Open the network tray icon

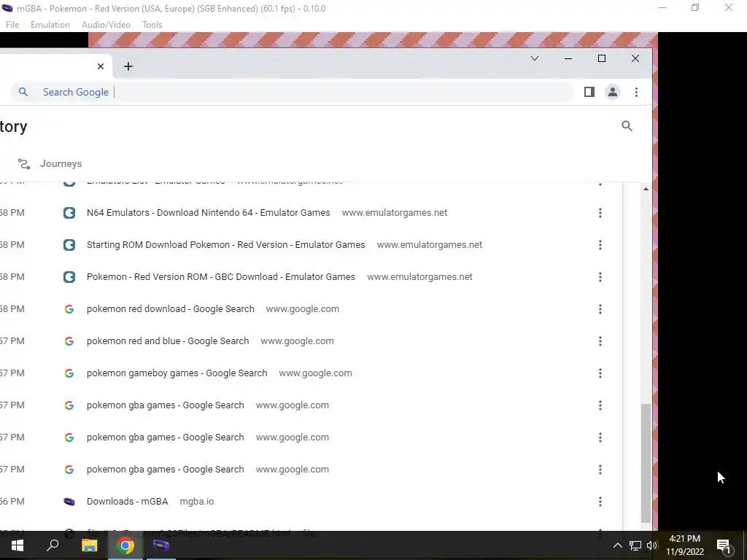(635, 545)
